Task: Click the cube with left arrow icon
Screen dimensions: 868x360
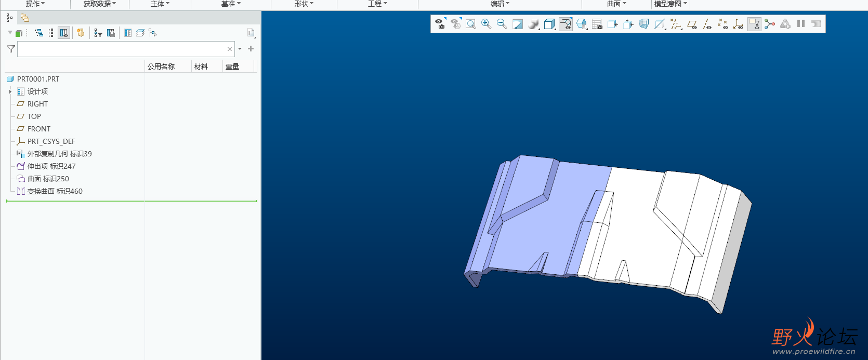Action: pyautogui.click(x=613, y=24)
